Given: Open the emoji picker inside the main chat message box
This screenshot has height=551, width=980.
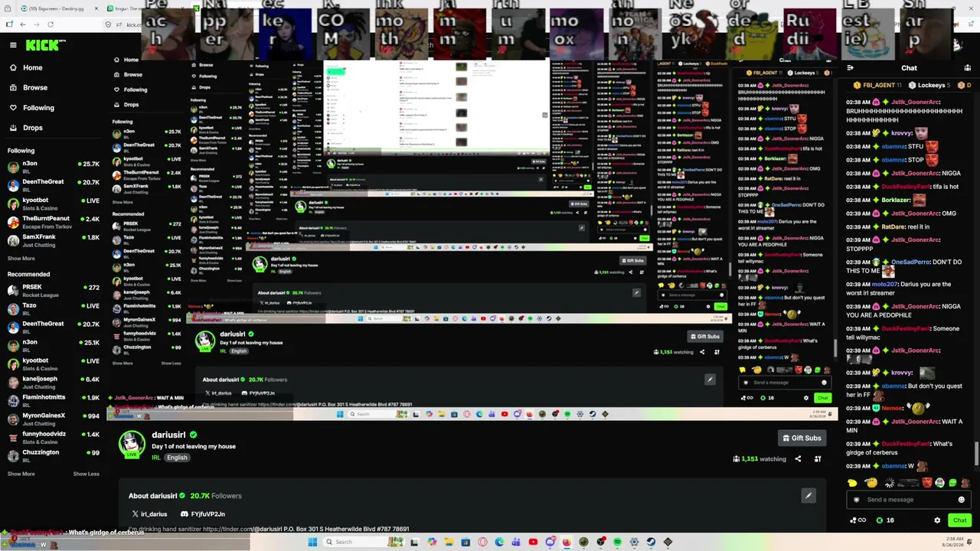Looking at the screenshot, I should click(962, 500).
